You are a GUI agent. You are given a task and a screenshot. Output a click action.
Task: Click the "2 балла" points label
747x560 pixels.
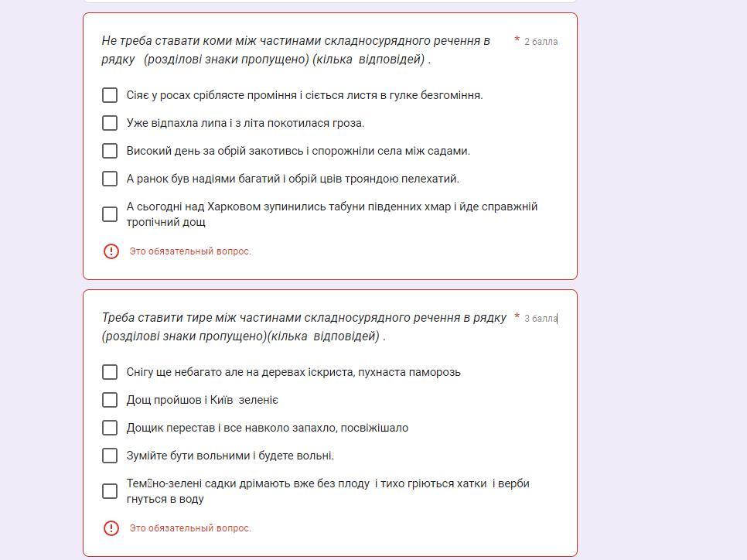(541, 42)
